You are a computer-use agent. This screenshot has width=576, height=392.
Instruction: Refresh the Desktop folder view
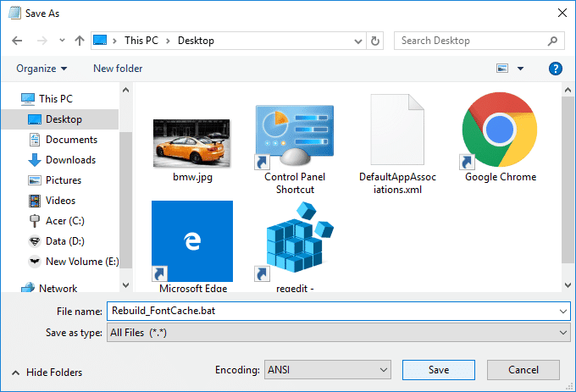point(375,41)
